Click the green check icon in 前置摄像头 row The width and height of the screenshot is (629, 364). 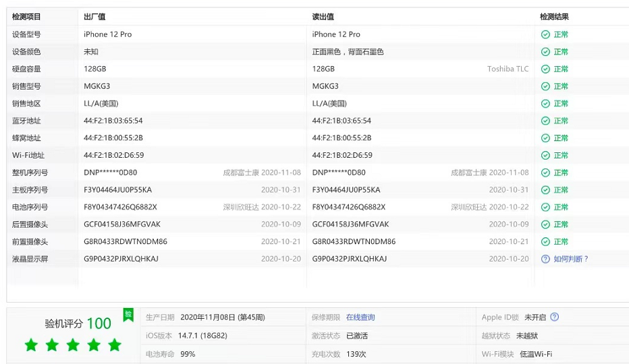[545, 242]
